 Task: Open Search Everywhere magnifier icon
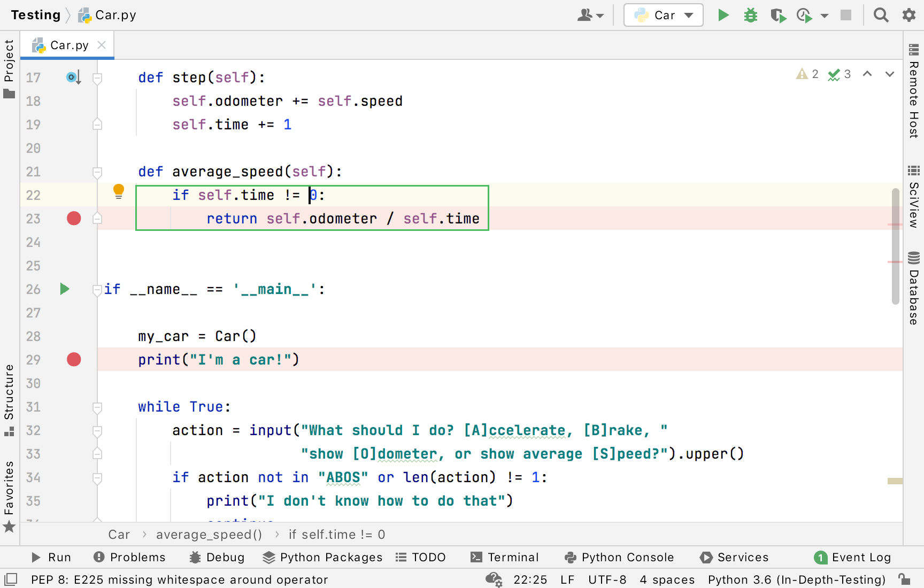click(x=881, y=15)
